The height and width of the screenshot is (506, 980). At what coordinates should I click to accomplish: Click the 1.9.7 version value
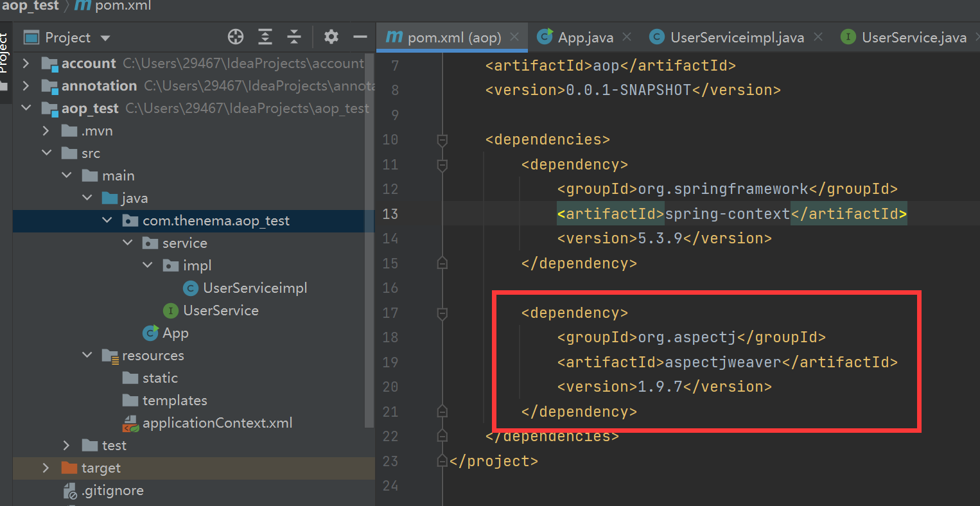pyautogui.click(x=660, y=387)
